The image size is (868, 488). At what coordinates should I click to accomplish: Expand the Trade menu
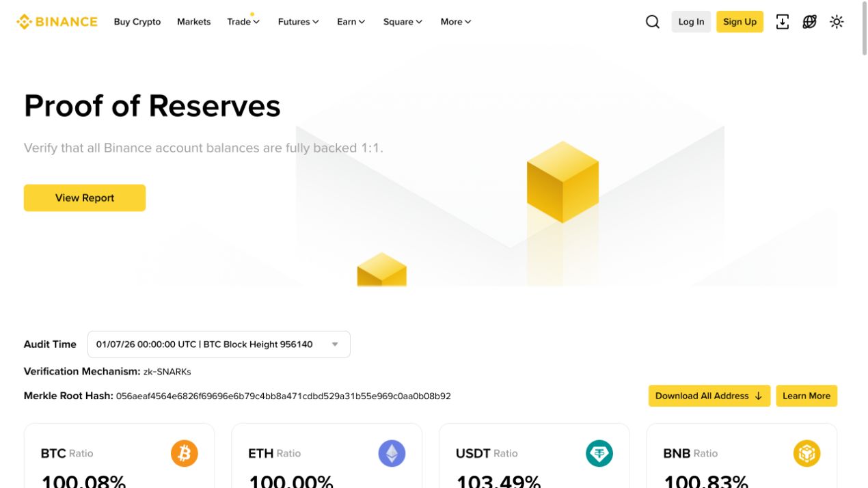(243, 22)
